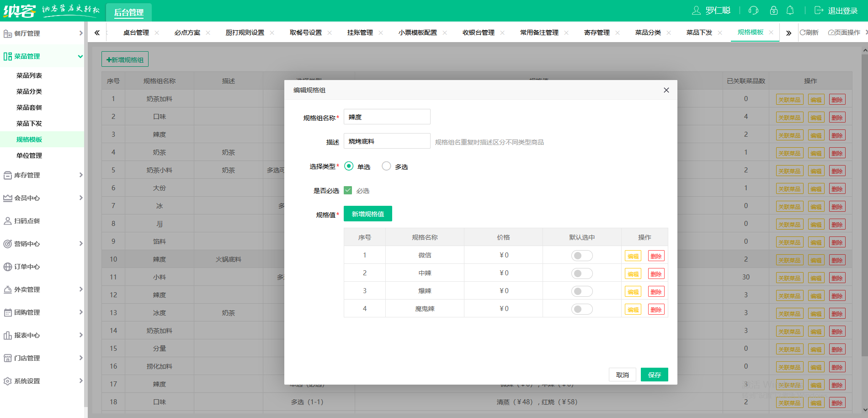The image size is (868, 418).
Task: Switch to the 桌台管理 tab
Action: [136, 32]
